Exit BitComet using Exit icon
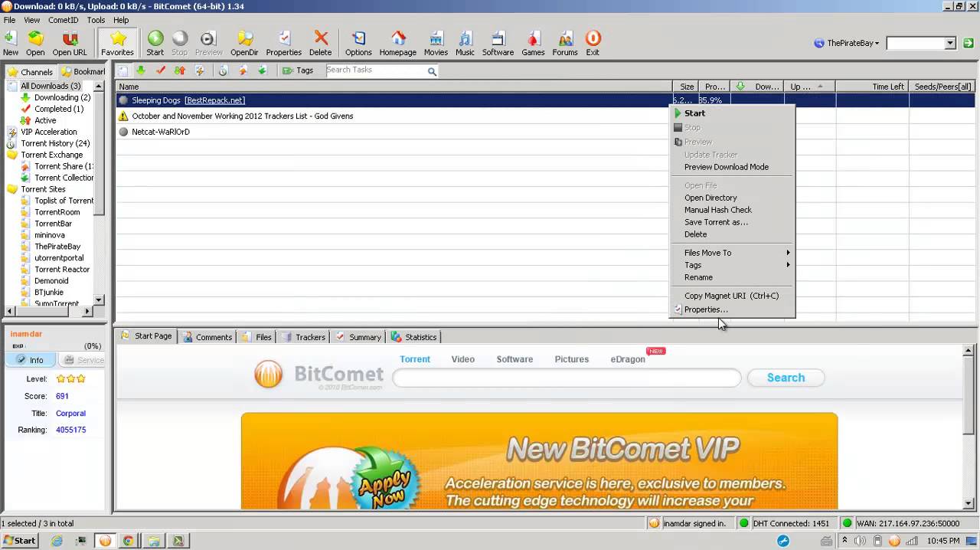This screenshot has width=980, height=550. [593, 43]
